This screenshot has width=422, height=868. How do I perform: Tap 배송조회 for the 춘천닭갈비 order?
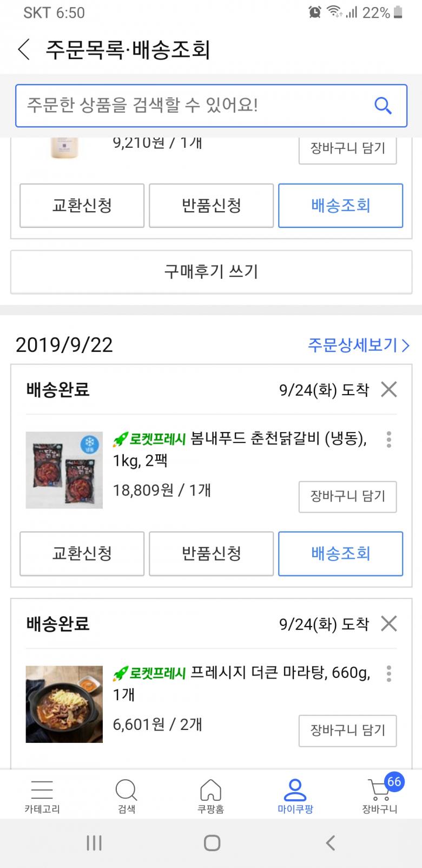340,553
